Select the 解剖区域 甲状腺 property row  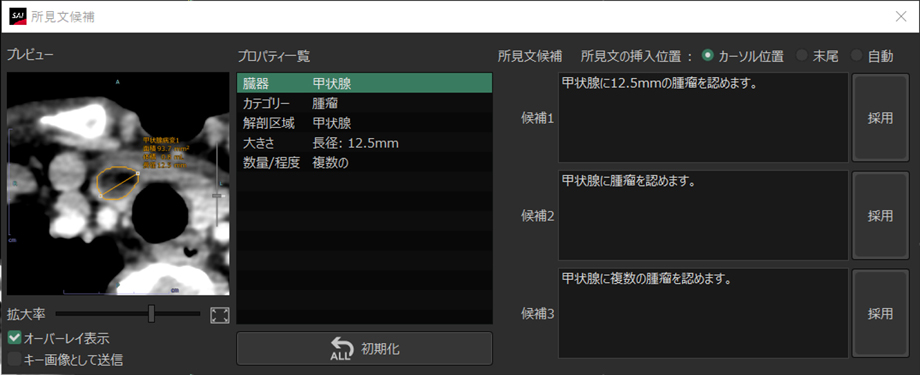[364, 123]
